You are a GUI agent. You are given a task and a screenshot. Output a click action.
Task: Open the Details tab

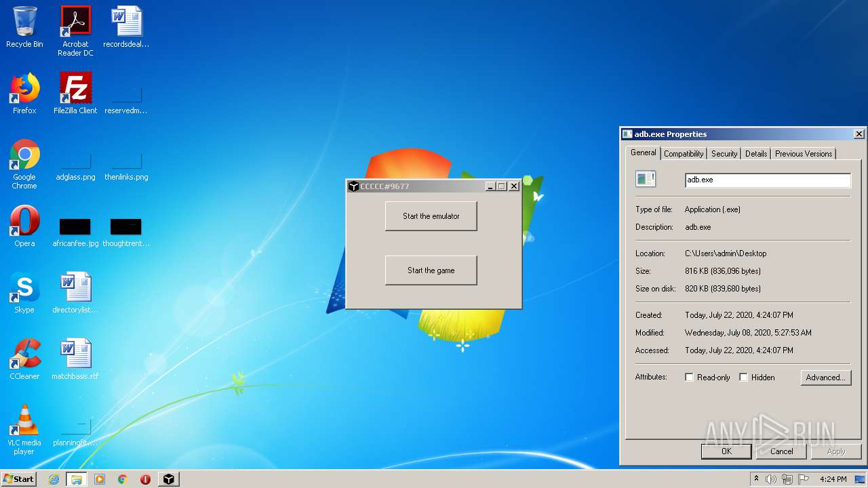point(756,154)
